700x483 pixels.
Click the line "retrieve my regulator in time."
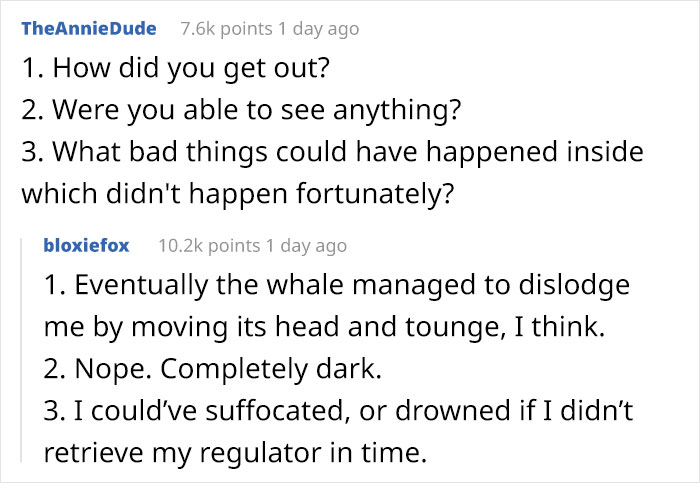[x=235, y=453]
